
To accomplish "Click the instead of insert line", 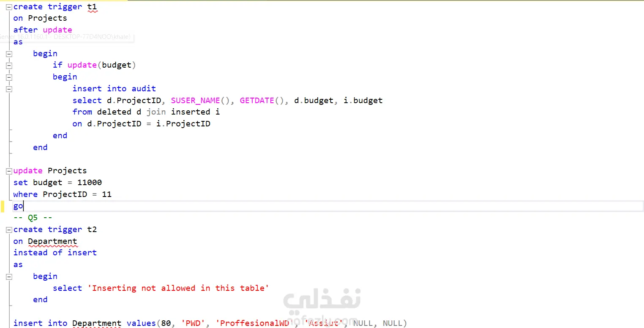I will click(55, 253).
